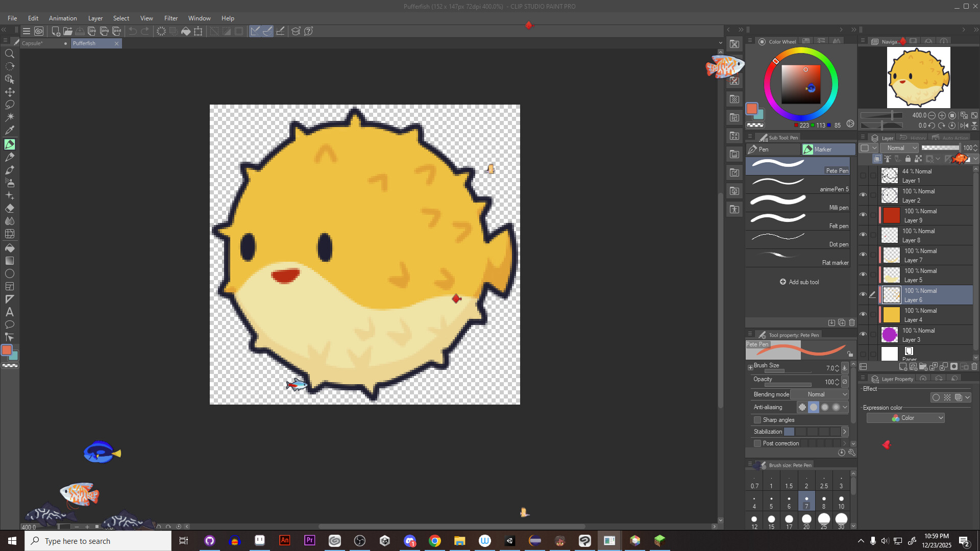The height and width of the screenshot is (551, 980).
Task: Open the layer blending mode dropdown
Action: [899, 147]
